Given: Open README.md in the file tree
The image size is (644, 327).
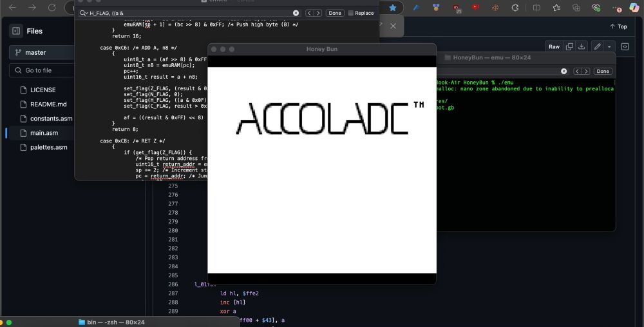Looking at the screenshot, I should tap(48, 104).
